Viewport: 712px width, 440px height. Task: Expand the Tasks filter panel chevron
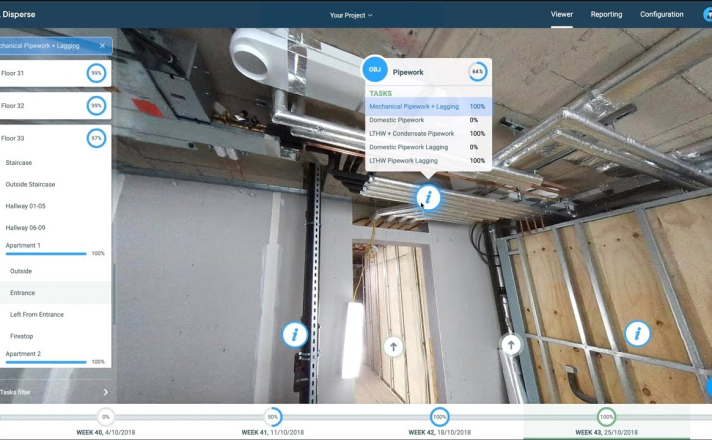tap(105, 392)
